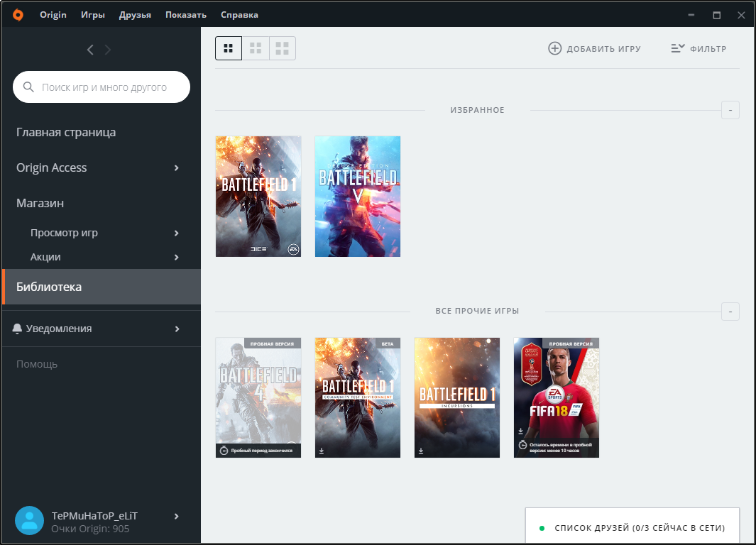This screenshot has width=756, height=545.
Task: Expand the Просмотр игр chevron
Action: (177, 233)
